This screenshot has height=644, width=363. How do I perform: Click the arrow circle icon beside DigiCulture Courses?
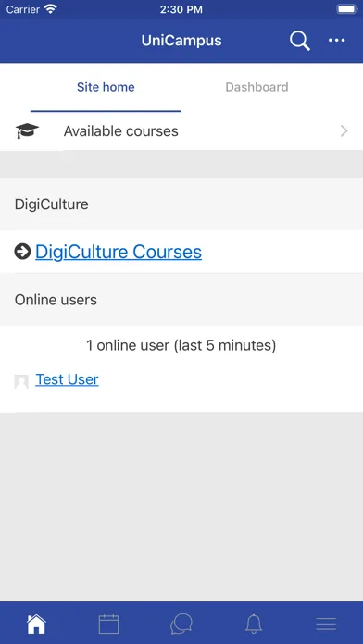[22, 252]
